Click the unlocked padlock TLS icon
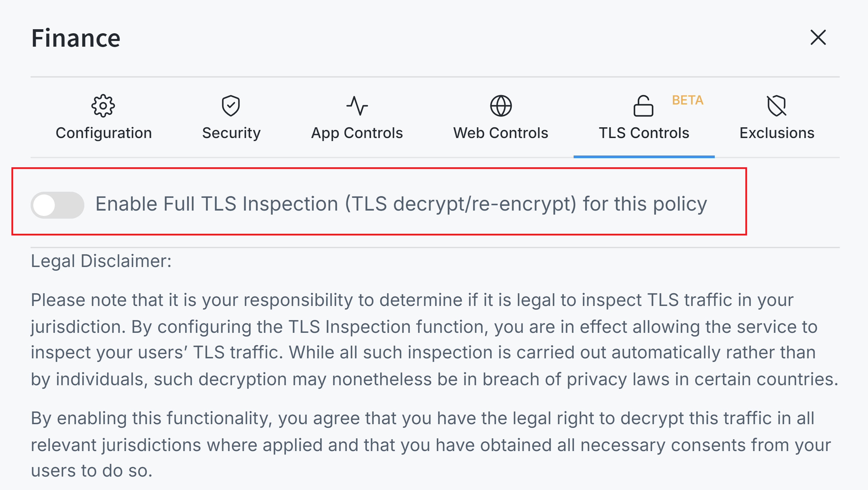Image resolution: width=868 pixels, height=490 pixels. coord(643,106)
